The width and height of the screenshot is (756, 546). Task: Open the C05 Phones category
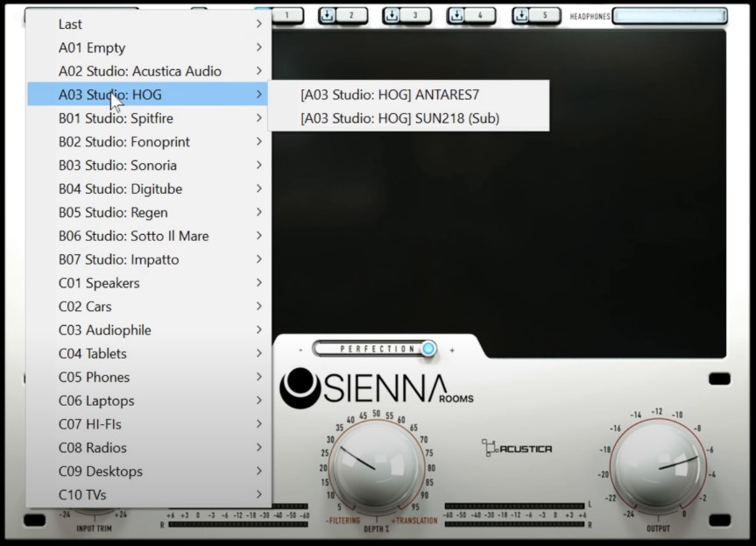pyautogui.click(x=149, y=377)
